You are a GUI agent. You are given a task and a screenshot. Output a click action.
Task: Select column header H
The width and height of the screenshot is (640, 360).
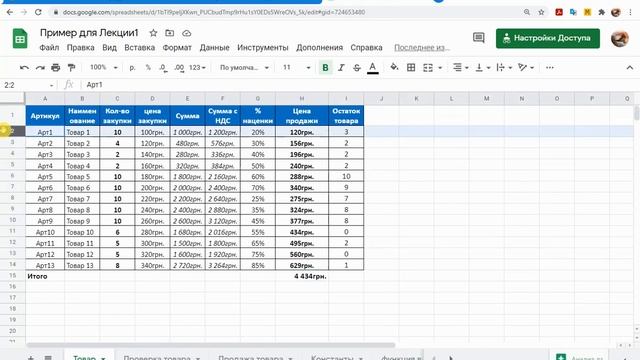[x=302, y=98]
